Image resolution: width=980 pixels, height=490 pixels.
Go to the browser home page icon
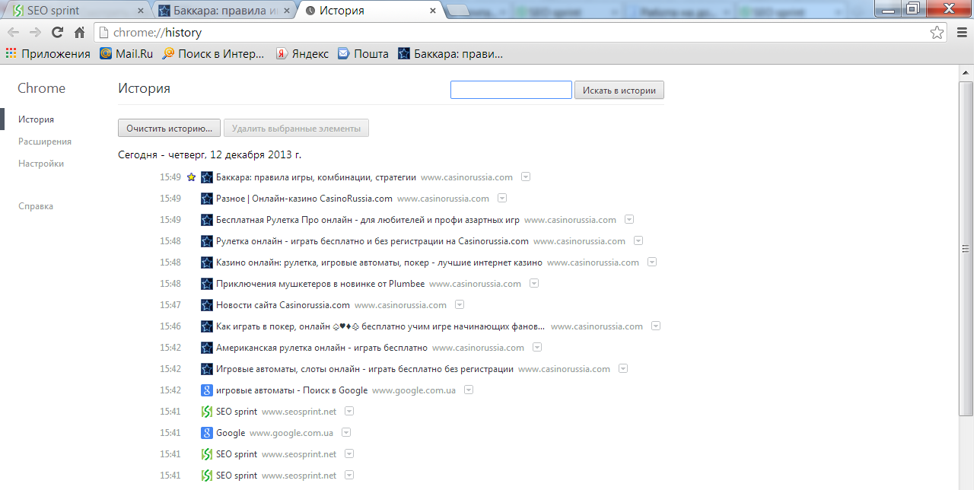79,33
